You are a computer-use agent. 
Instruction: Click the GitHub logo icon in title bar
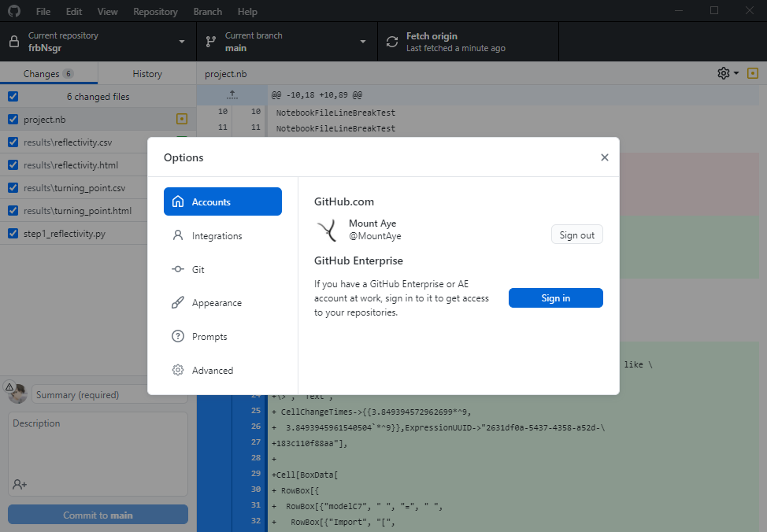[14, 12]
